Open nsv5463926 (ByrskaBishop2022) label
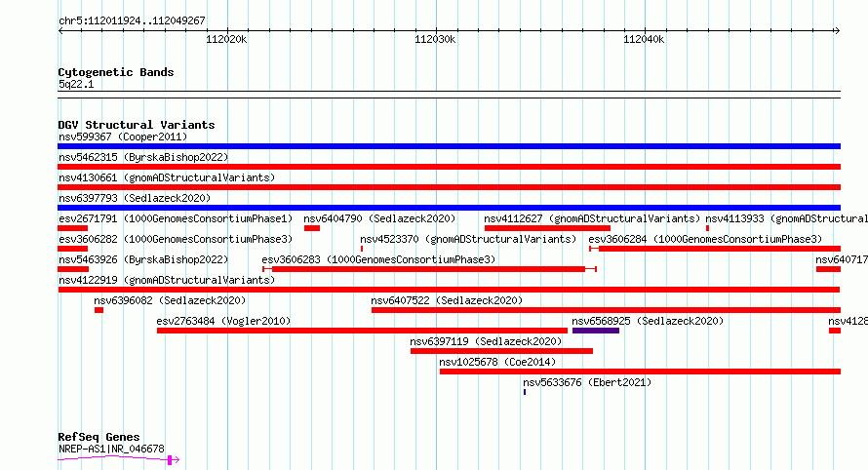 pyautogui.click(x=143, y=259)
